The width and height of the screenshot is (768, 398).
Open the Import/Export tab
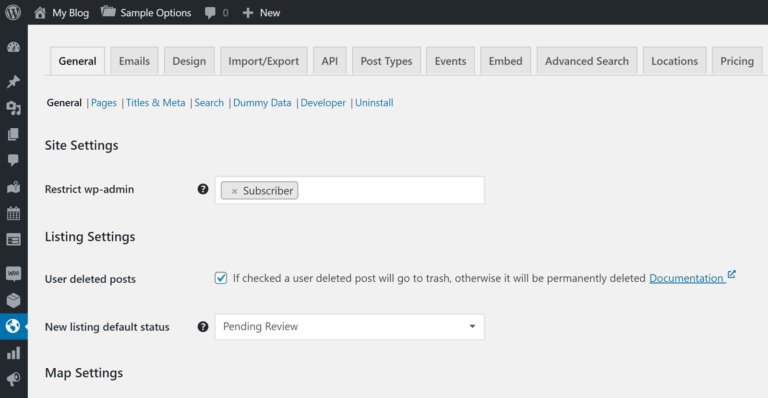tap(264, 61)
